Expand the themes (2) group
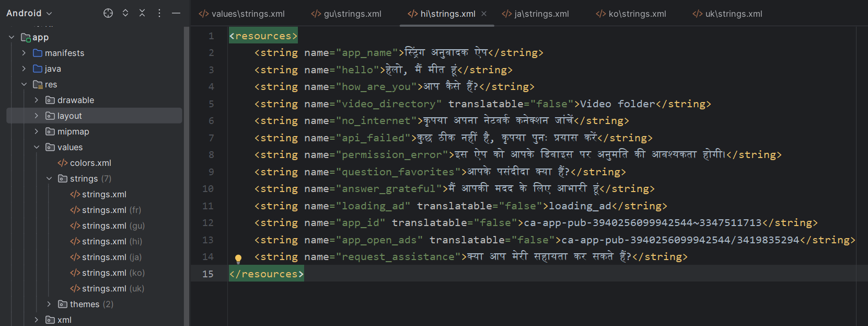Screen dimensions: 868x326 [x=49, y=304]
